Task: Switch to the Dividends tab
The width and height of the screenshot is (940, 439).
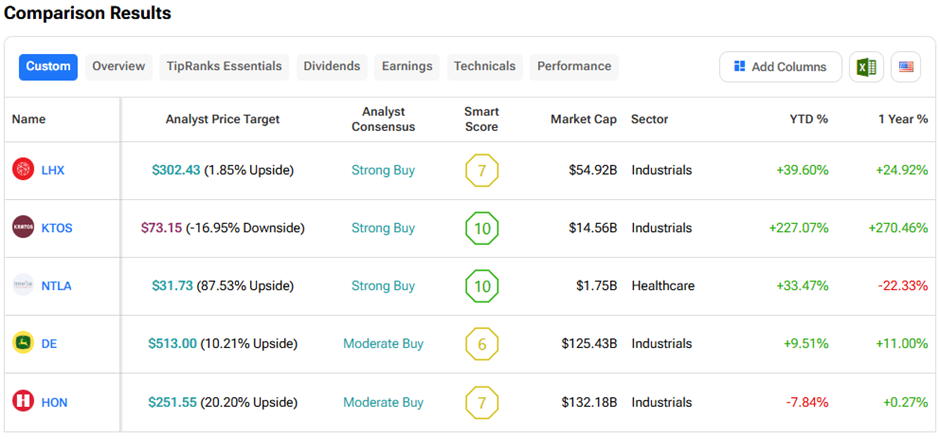Action: 332,67
